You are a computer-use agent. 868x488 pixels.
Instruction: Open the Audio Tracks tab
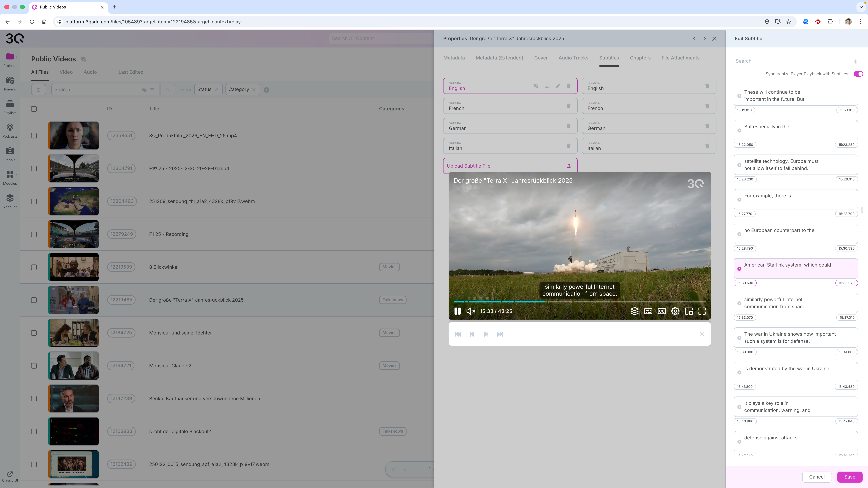(573, 58)
